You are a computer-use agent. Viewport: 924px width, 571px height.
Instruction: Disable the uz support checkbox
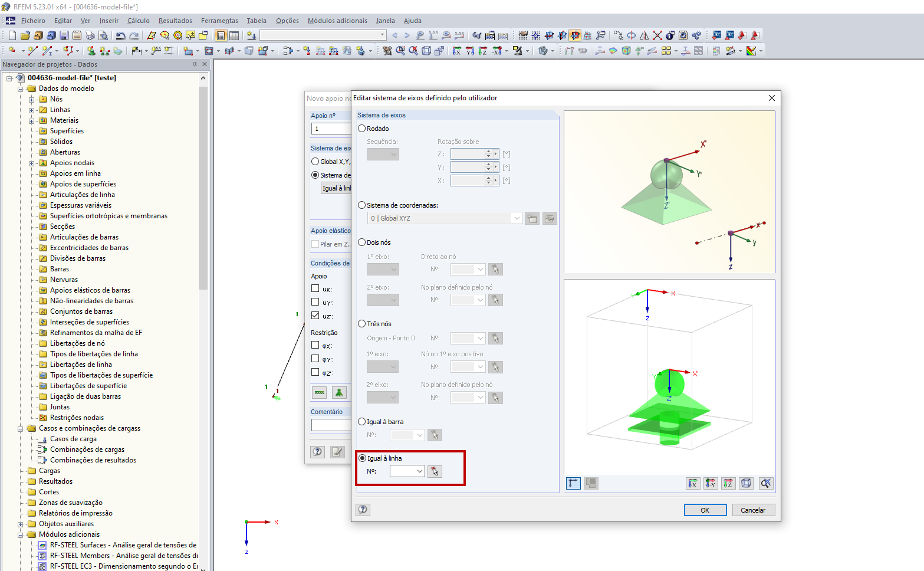pos(315,315)
